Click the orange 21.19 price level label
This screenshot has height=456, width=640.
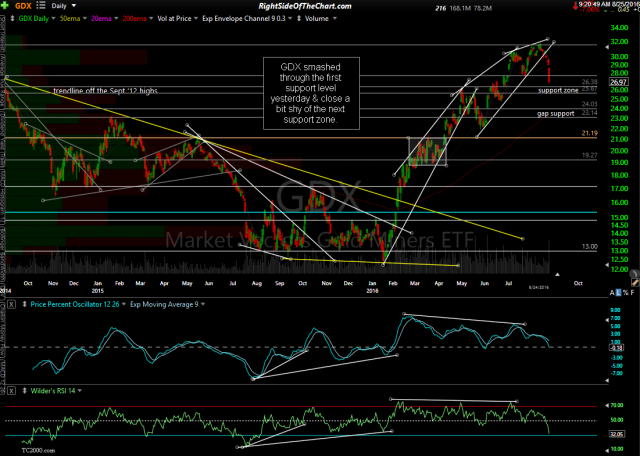[590, 133]
